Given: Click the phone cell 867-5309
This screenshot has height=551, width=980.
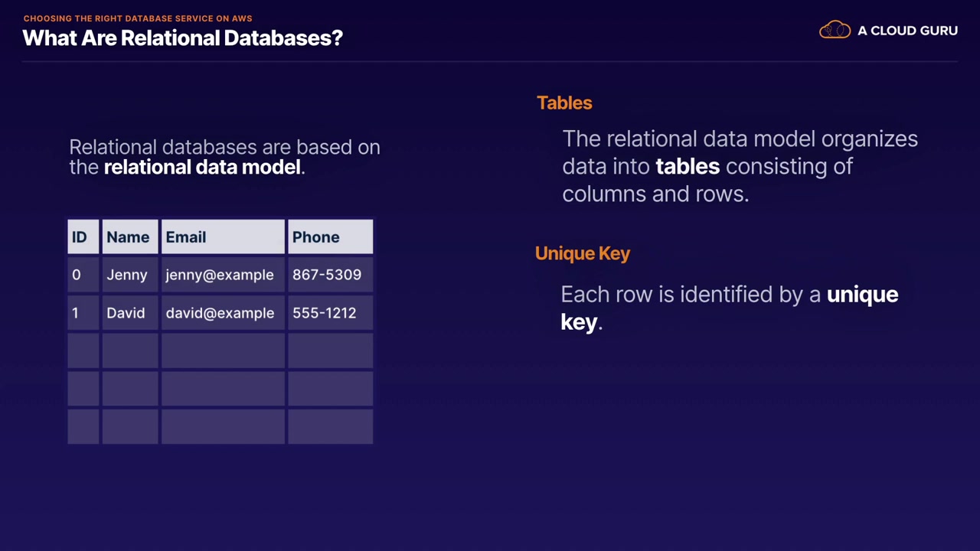Looking at the screenshot, I should pyautogui.click(x=328, y=275).
